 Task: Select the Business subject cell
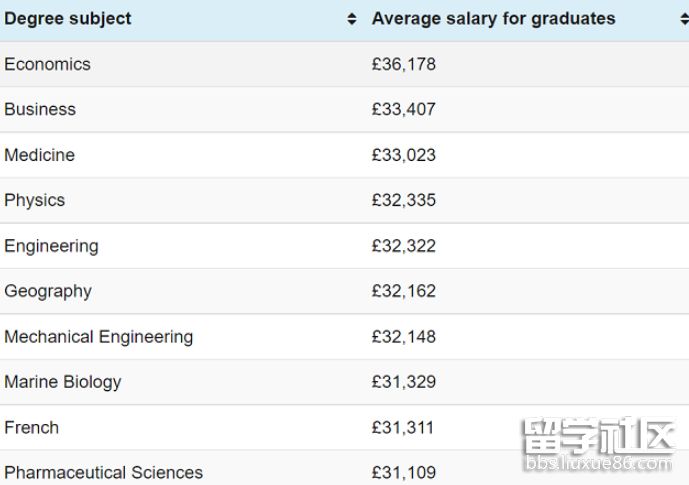point(40,109)
